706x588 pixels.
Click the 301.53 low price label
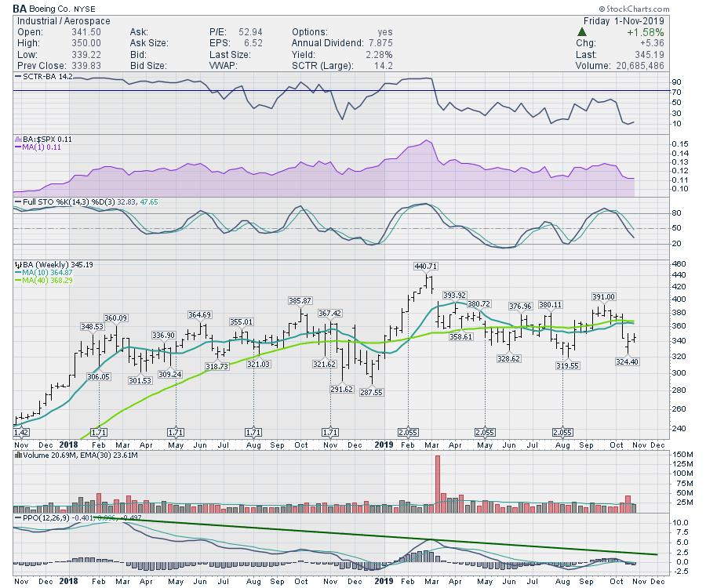tap(140, 380)
